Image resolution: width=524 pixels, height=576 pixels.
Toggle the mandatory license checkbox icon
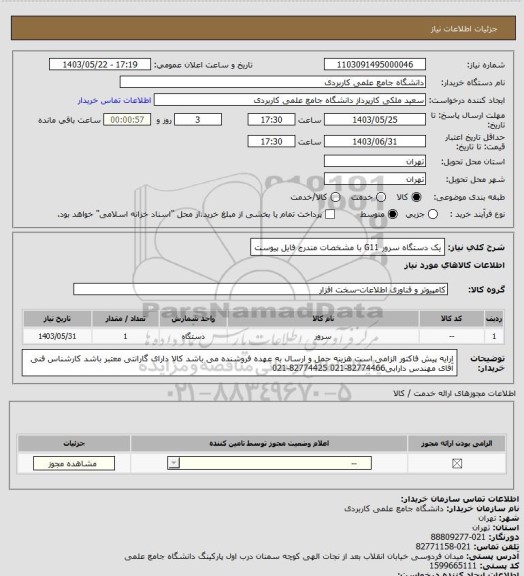[457, 464]
